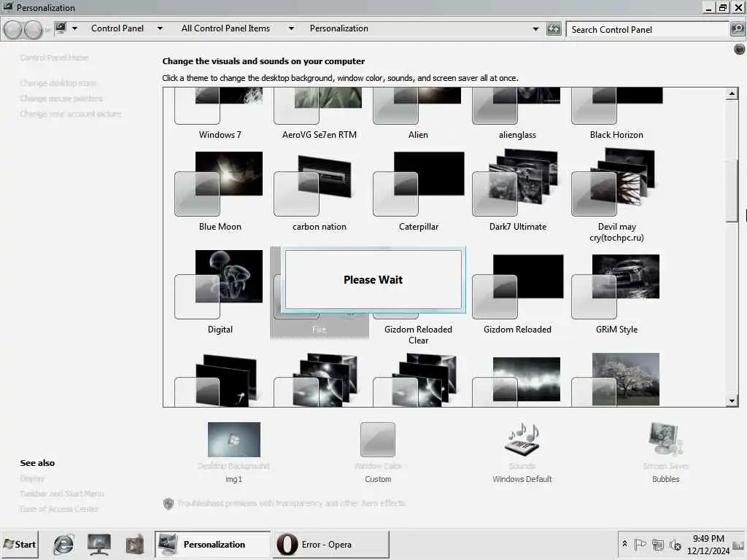Open the Start menu

pos(20,544)
